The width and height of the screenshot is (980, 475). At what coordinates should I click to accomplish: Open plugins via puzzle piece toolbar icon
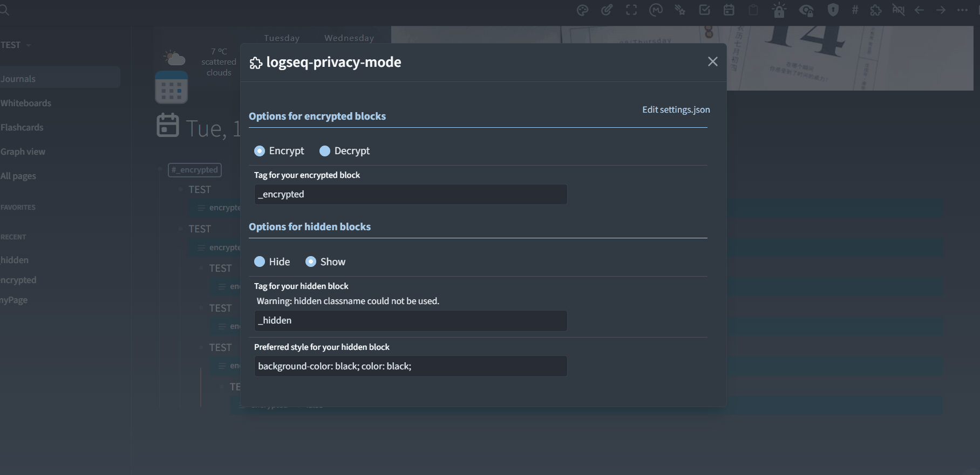click(x=876, y=10)
